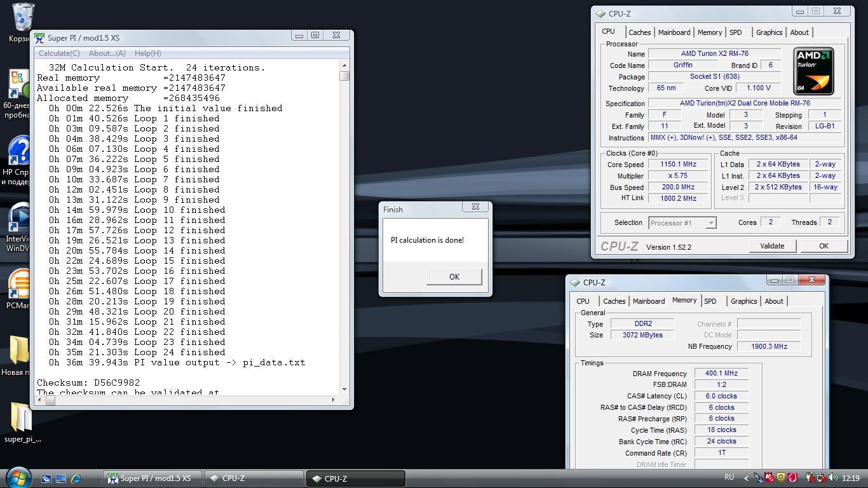The width and height of the screenshot is (868, 488).
Task: Click the safely remove hardware tray icon
Action: click(759, 478)
